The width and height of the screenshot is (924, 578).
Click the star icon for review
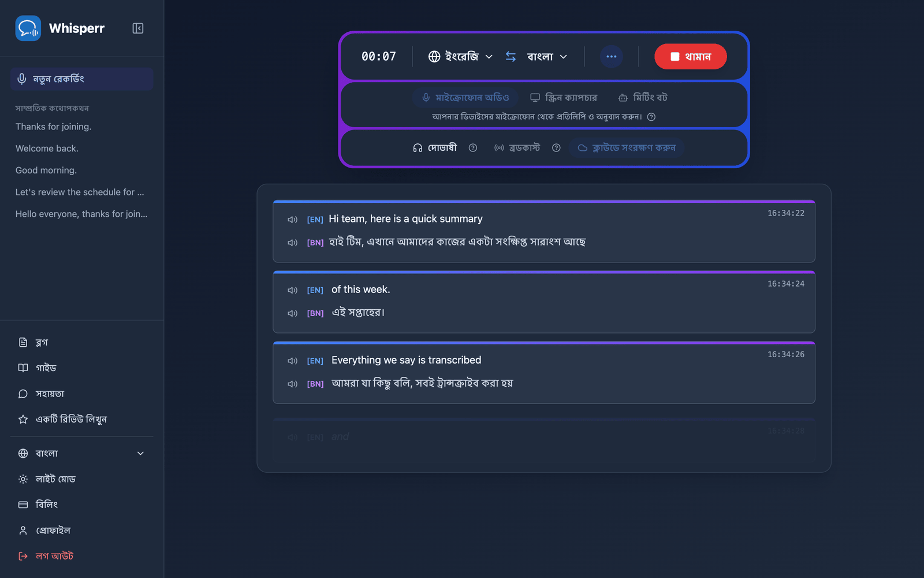(x=23, y=419)
